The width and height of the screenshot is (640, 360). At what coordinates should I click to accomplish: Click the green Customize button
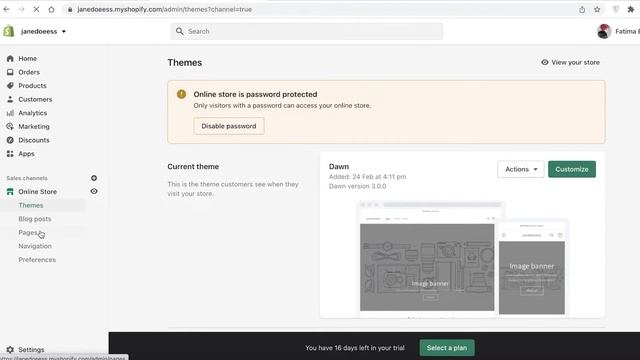pyautogui.click(x=571, y=169)
